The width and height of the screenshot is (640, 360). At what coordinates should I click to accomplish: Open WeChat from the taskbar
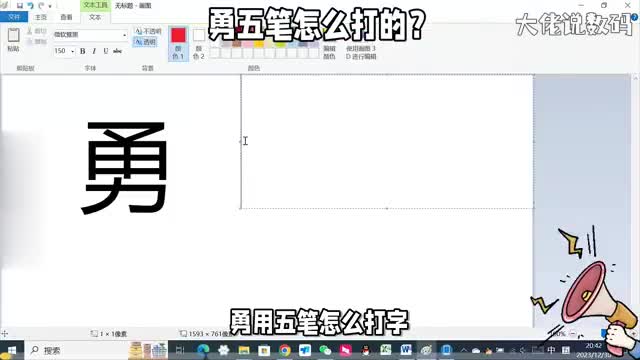tap(325, 350)
